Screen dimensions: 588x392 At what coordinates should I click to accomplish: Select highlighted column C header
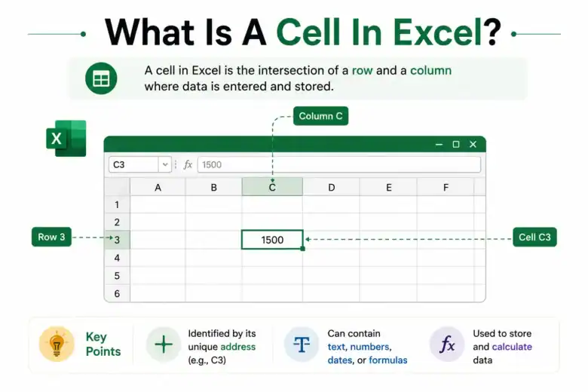pyautogui.click(x=272, y=187)
